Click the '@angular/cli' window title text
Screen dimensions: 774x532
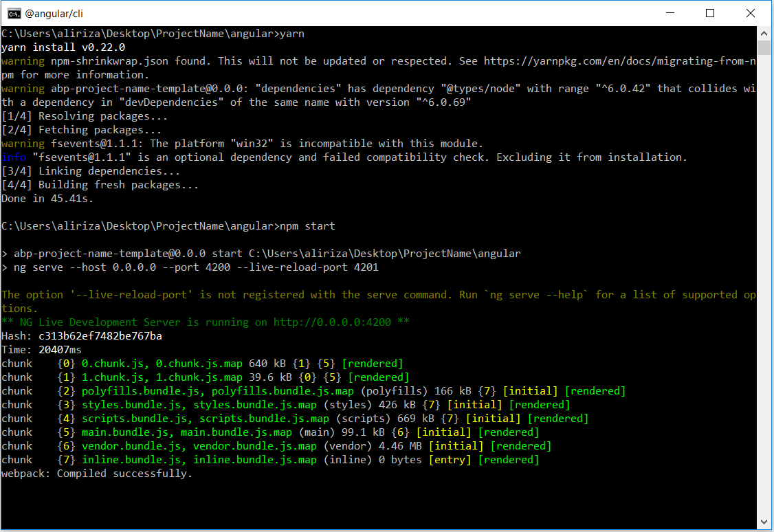pos(54,14)
